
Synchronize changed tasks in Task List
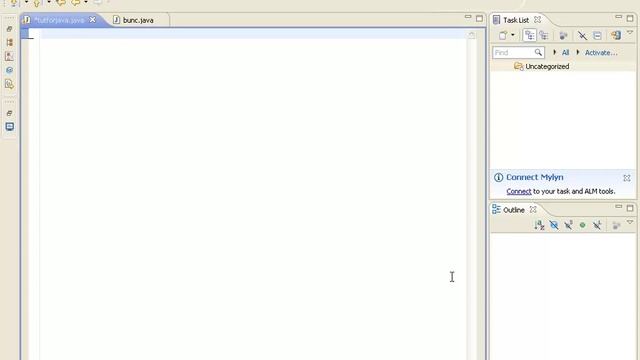[x=616, y=36]
